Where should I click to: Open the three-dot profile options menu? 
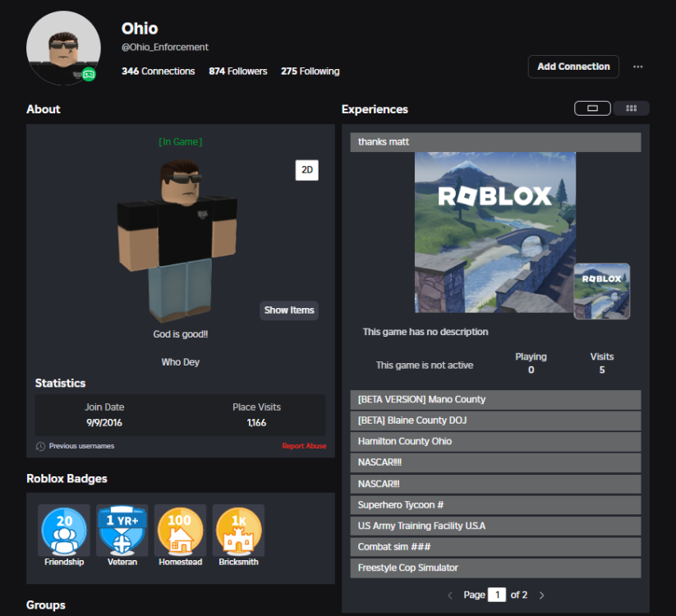tap(637, 67)
